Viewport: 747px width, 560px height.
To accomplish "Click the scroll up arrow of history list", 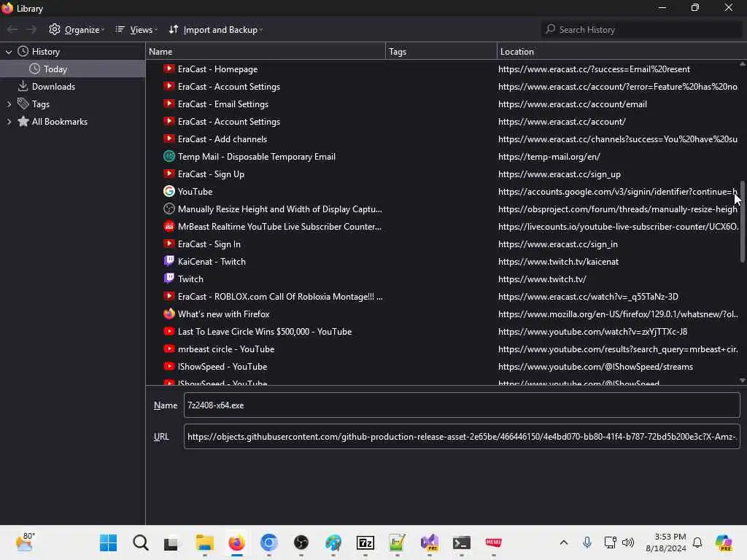I will click(x=742, y=64).
